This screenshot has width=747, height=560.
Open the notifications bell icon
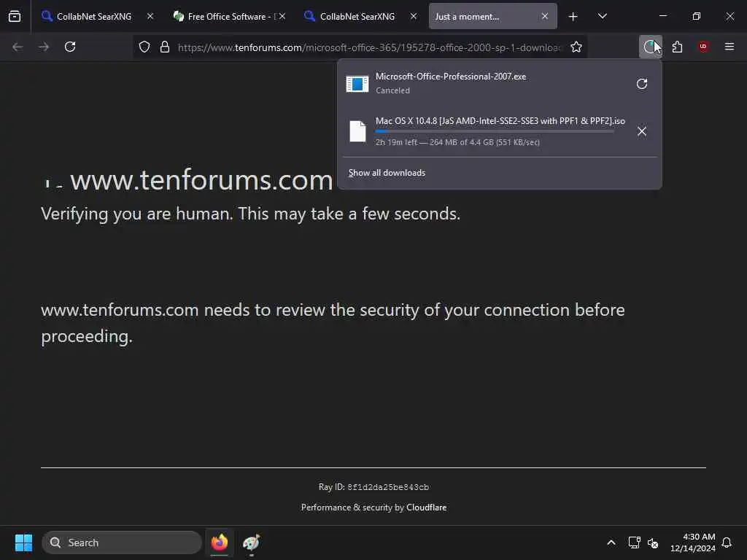point(727,542)
